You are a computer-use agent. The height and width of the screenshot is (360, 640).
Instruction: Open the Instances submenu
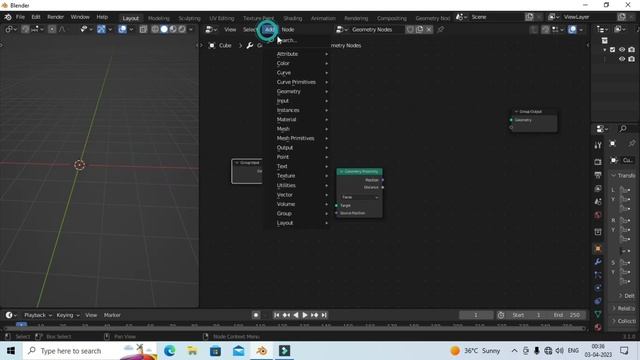(302, 110)
